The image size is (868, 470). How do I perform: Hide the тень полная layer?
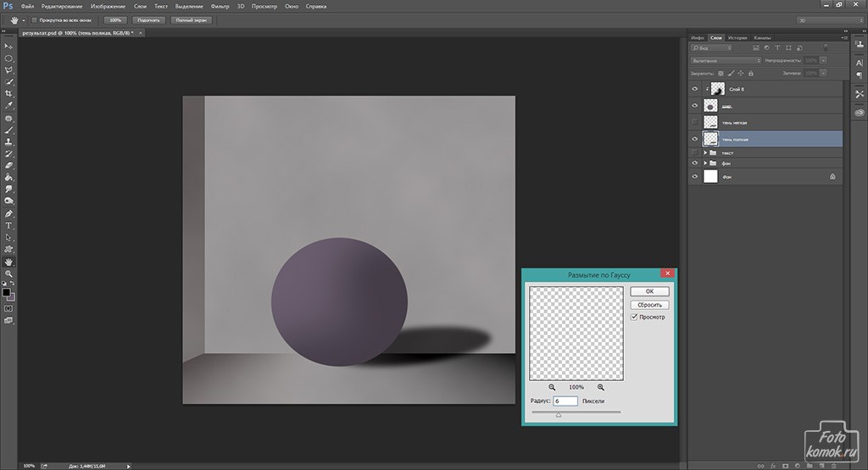pos(695,139)
